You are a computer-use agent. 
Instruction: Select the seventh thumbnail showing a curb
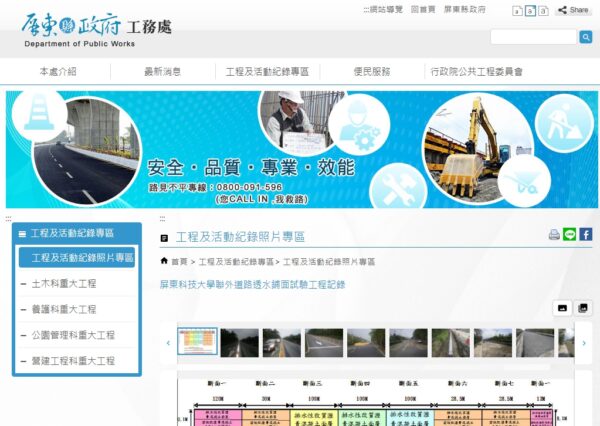[x=451, y=343]
